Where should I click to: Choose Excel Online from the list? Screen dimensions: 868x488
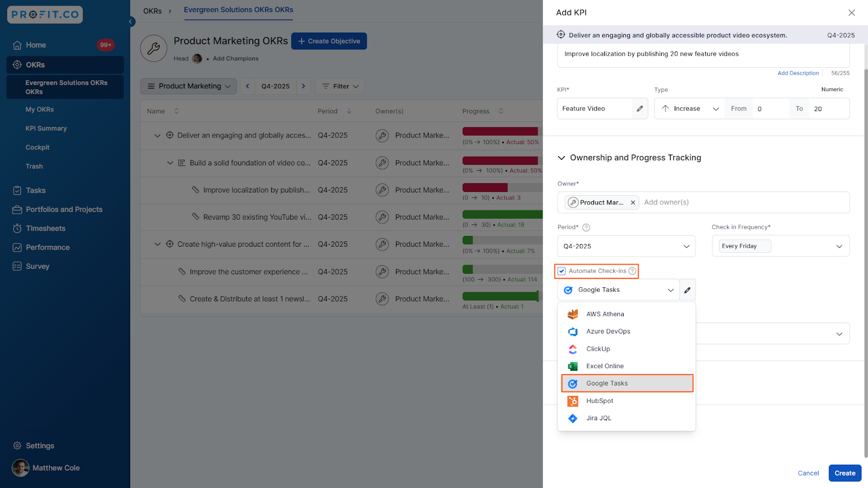pos(626,366)
